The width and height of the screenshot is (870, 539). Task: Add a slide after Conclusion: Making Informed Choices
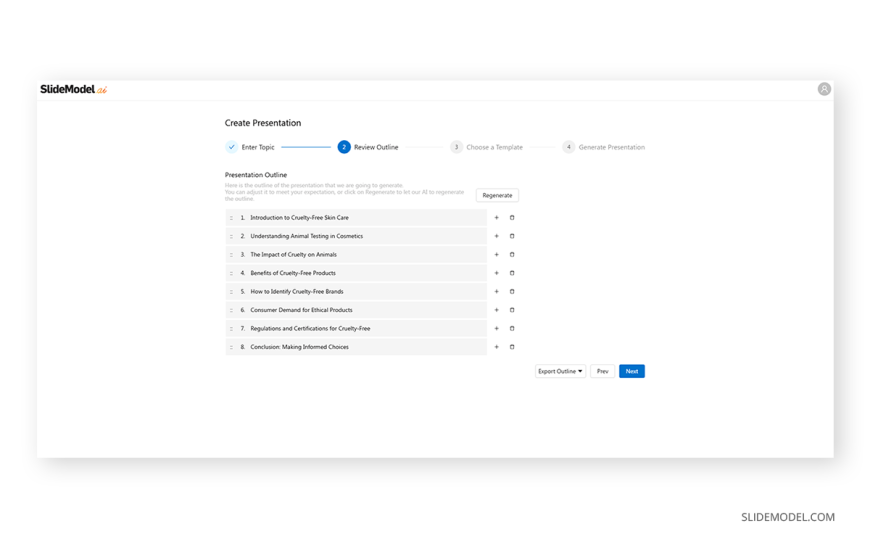click(497, 347)
